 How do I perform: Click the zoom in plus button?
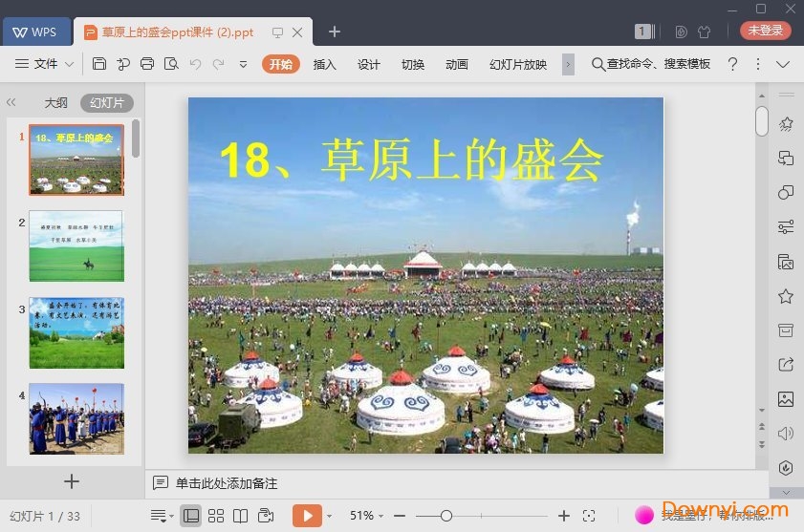pos(563,516)
